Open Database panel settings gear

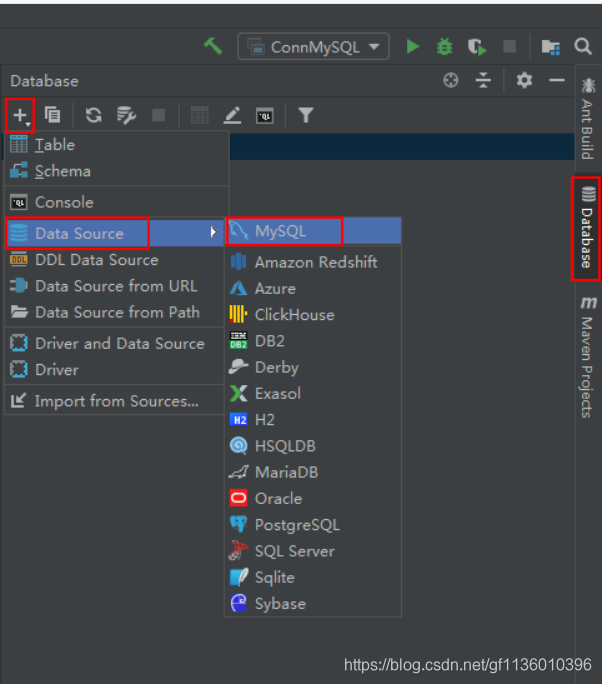pyautogui.click(x=524, y=81)
